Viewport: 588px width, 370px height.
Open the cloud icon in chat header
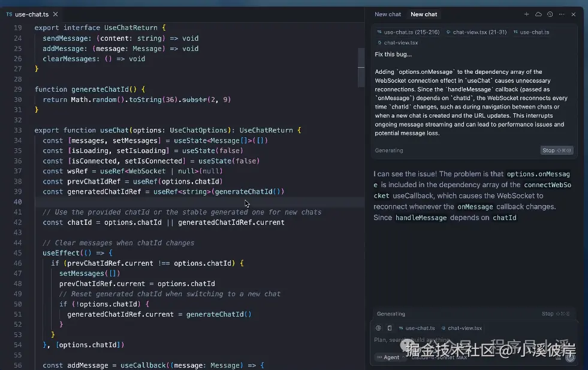click(538, 14)
